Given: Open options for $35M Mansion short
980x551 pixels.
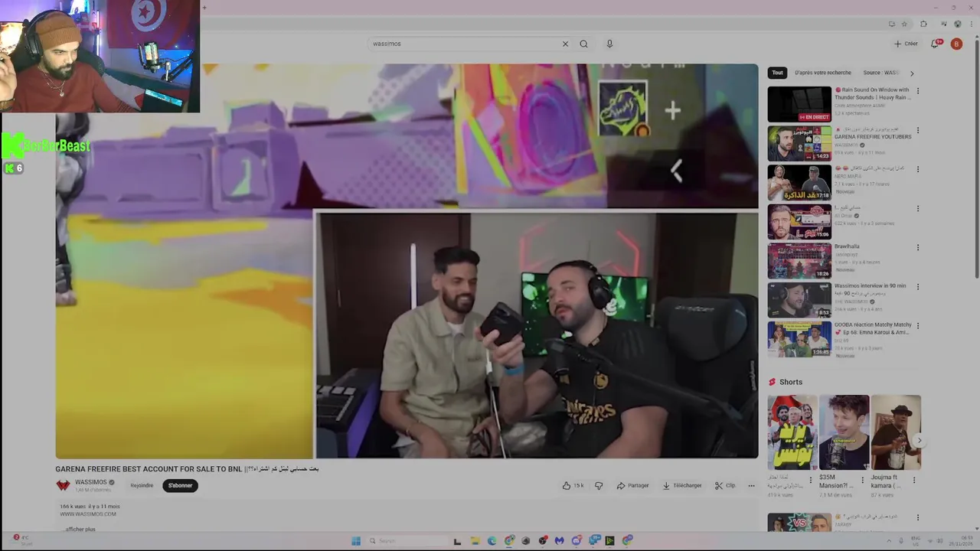Looking at the screenshot, I should [862, 480].
